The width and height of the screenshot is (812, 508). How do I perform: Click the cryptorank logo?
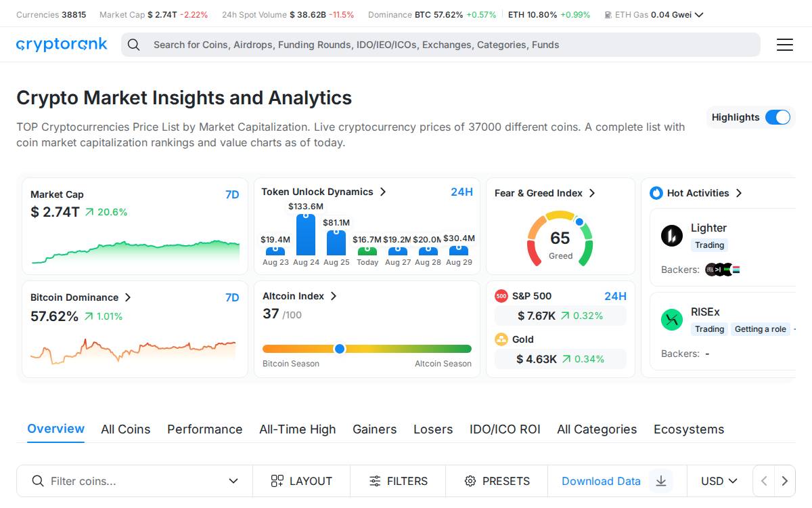point(62,45)
